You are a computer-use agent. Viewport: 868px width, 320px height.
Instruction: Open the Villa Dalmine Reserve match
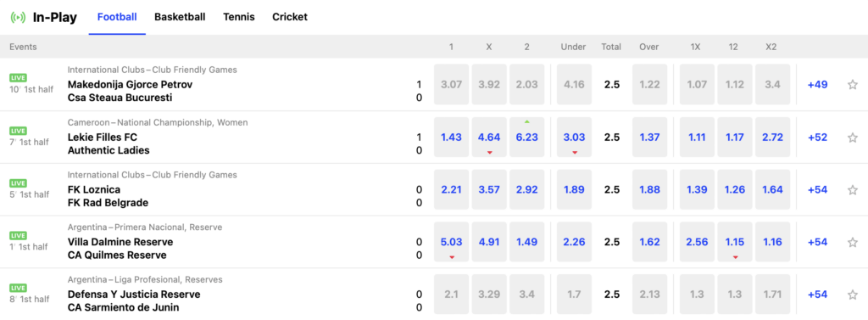[x=120, y=243]
